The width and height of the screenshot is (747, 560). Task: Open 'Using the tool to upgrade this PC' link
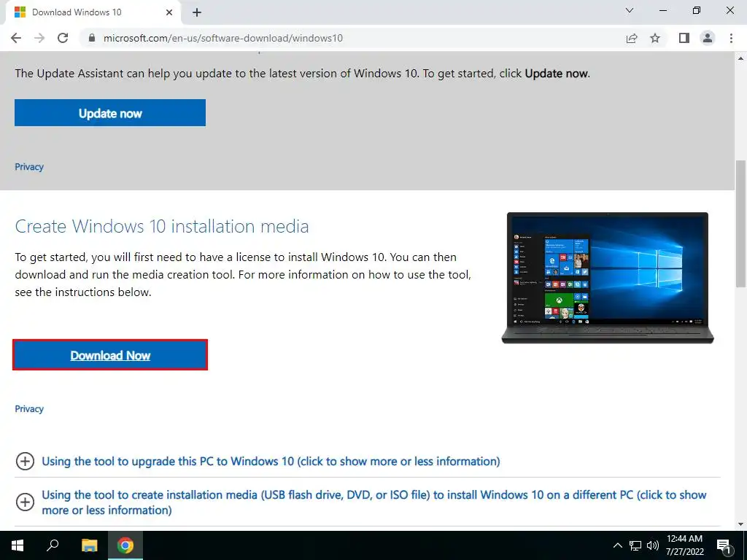point(271,461)
